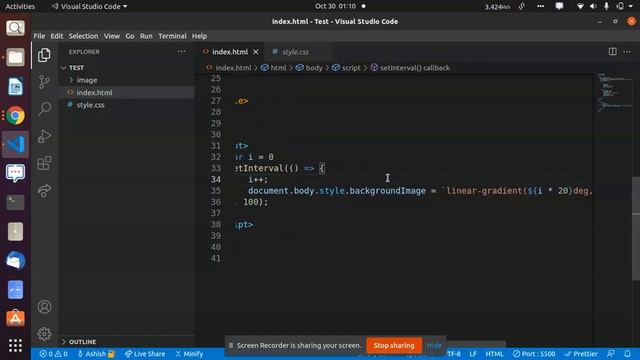The height and width of the screenshot is (360, 640).
Task: Open the Source Control view
Action: (x=44, y=82)
